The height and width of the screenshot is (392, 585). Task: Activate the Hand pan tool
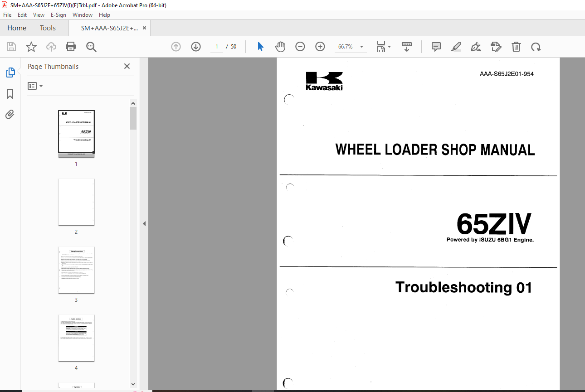click(x=280, y=47)
